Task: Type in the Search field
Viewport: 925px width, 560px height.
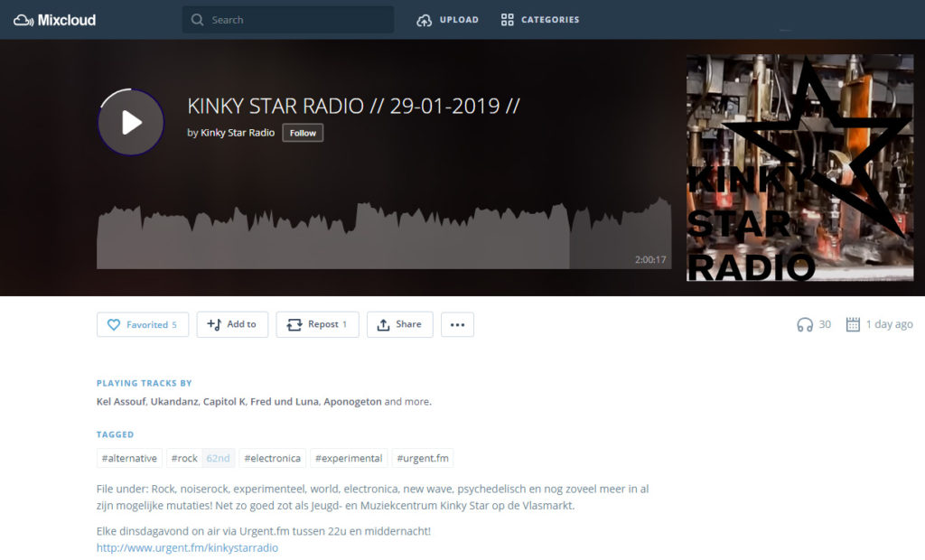Action: tap(298, 20)
